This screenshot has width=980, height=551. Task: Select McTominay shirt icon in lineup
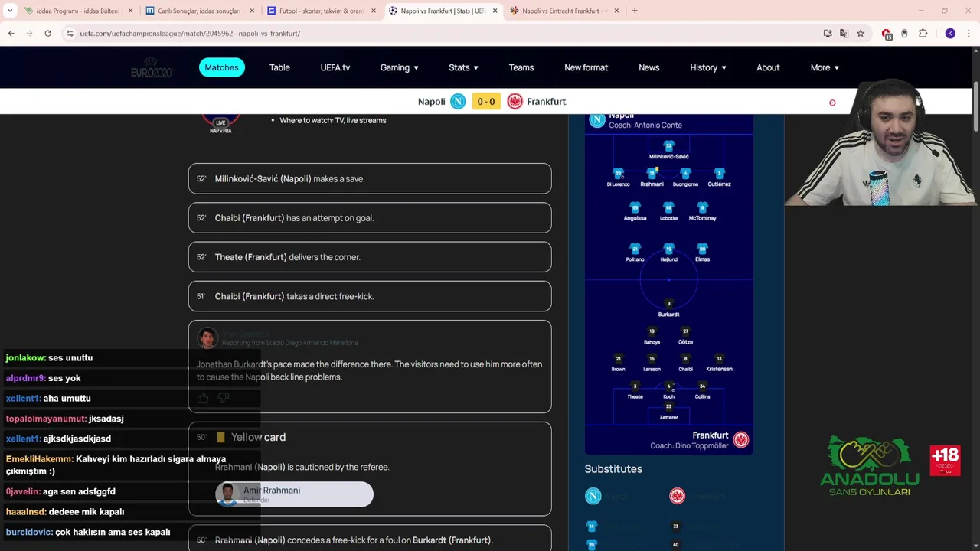(x=702, y=207)
